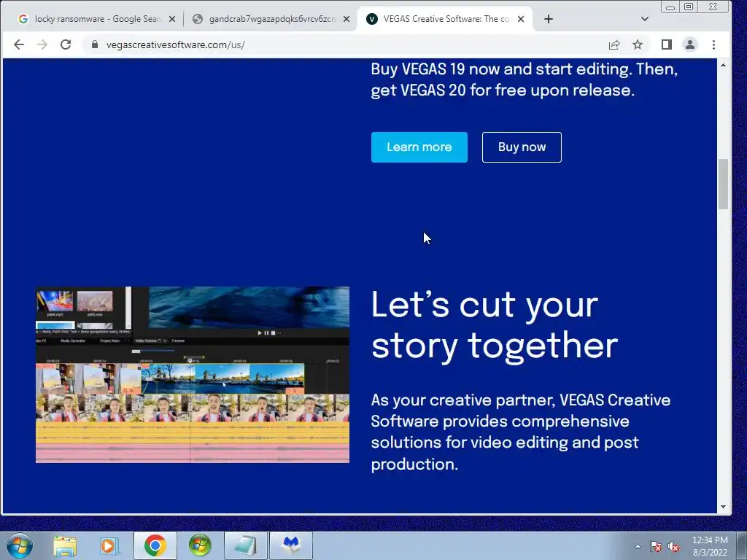Reload the current page
Screen dimensions: 747x560
coord(66,44)
